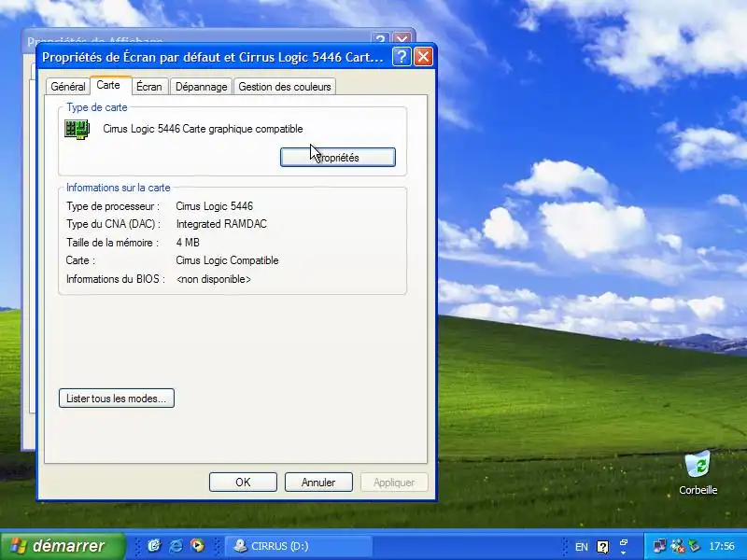The width and height of the screenshot is (747, 560).
Task: Click the 'Taille de la mémoire :' label
Action: point(112,243)
